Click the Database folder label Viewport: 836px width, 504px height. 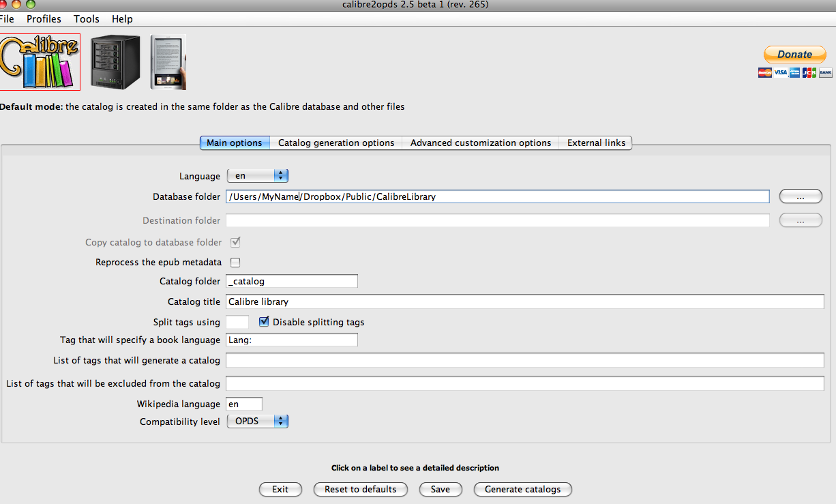pyautogui.click(x=187, y=196)
